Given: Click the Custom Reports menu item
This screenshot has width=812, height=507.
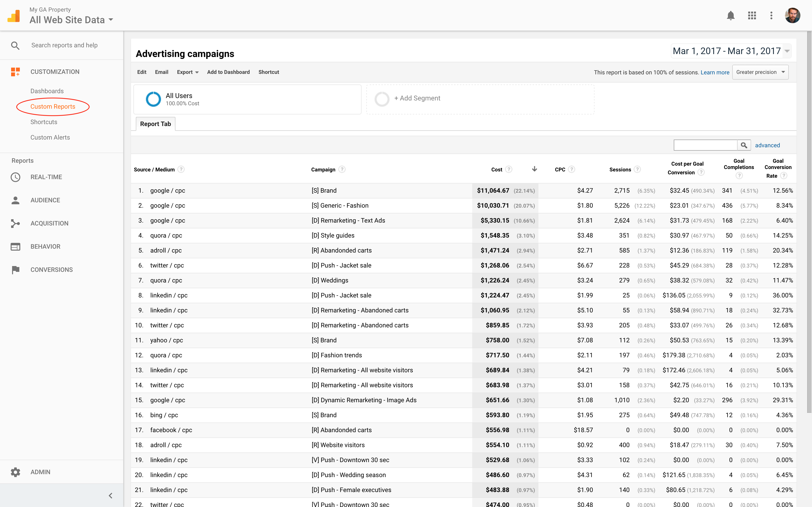Looking at the screenshot, I should point(53,106).
